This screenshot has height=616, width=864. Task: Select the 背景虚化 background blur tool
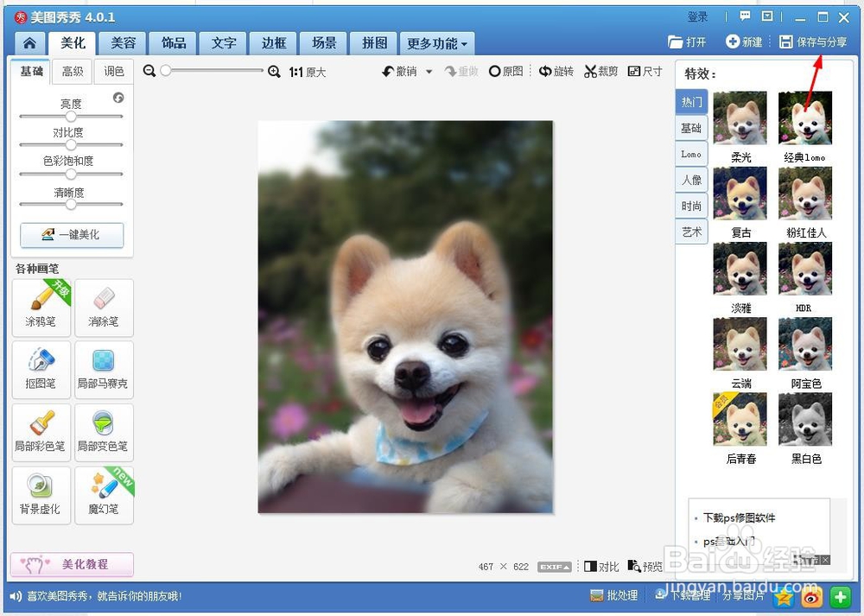pyautogui.click(x=41, y=495)
